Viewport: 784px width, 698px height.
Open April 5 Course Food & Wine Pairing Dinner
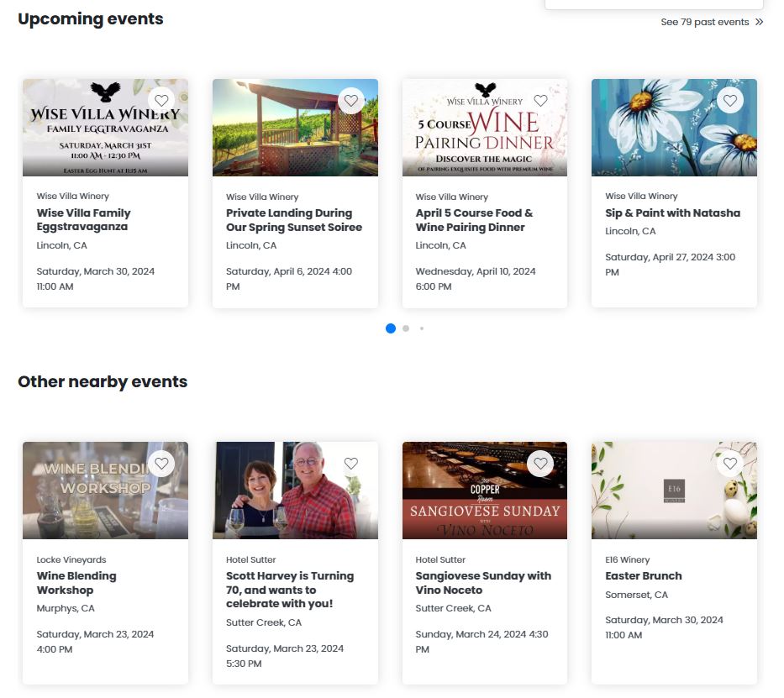click(474, 220)
